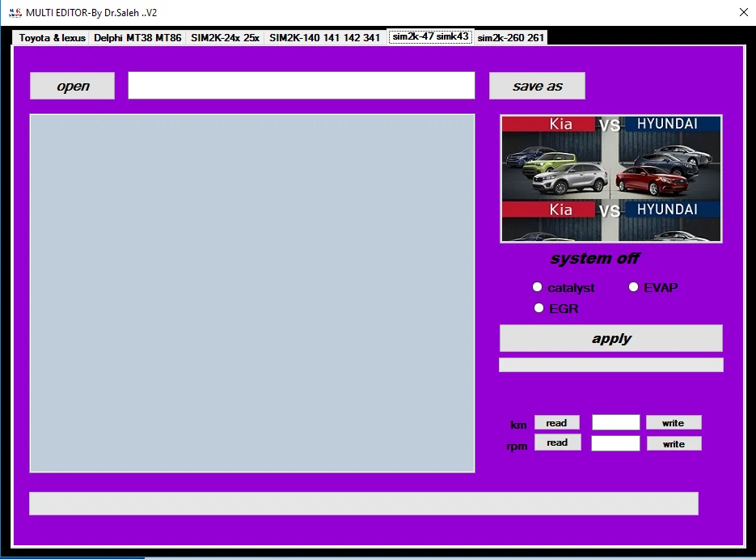This screenshot has width=756, height=559.
Task: Click the large gray hex data panel
Action: click(252, 293)
